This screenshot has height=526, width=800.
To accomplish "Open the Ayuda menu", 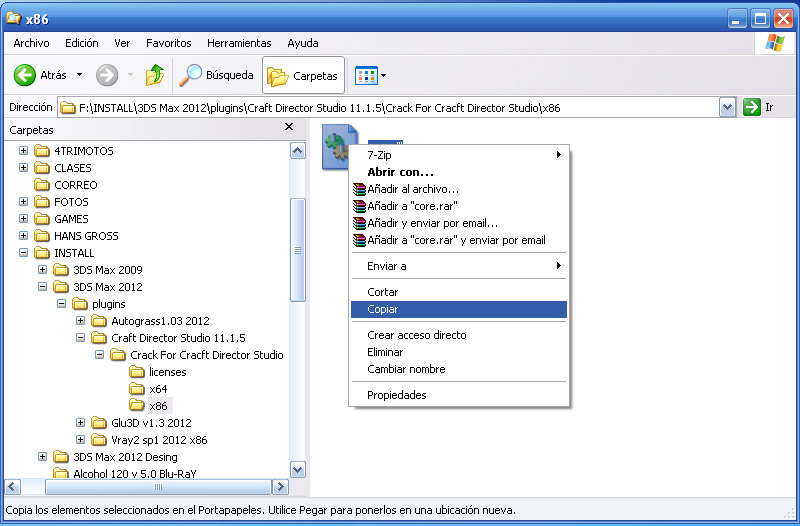I will 303,43.
